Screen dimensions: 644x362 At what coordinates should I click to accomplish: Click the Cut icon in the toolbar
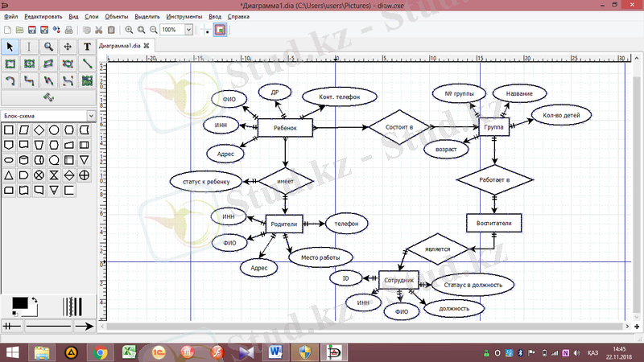[98, 30]
